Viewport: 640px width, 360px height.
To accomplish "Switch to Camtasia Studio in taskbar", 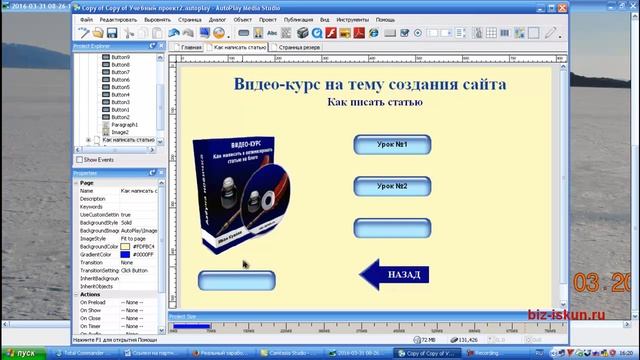I will pyautogui.click(x=291, y=353).
